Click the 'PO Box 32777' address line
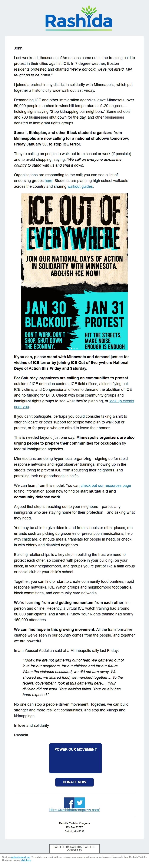 [74, 827]
